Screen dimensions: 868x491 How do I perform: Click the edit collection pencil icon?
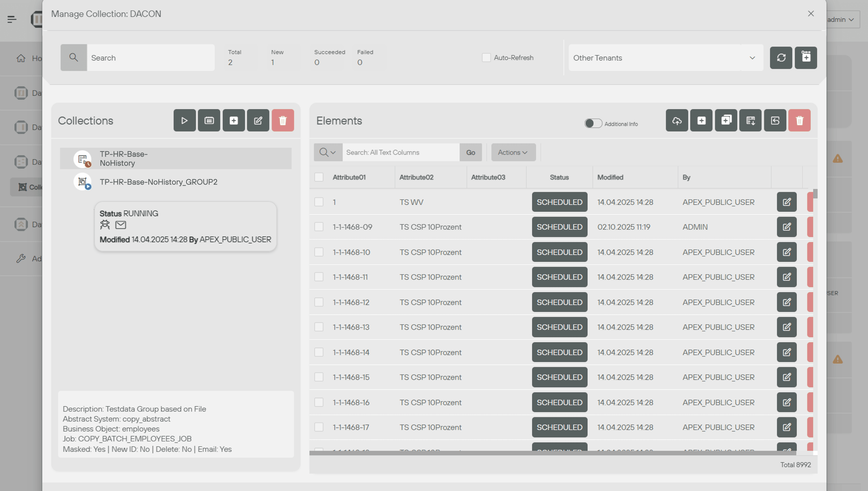pyautogui.click(x=258, y=120)
